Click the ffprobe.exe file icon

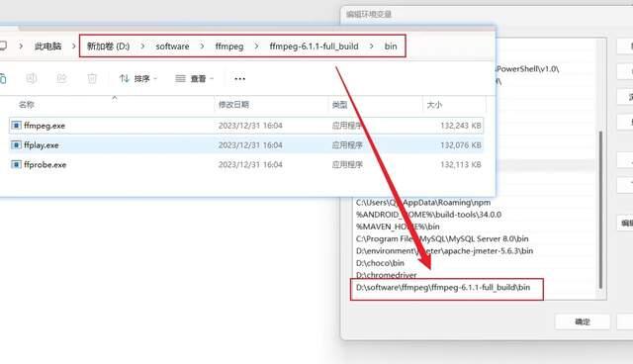click(16, 164)
